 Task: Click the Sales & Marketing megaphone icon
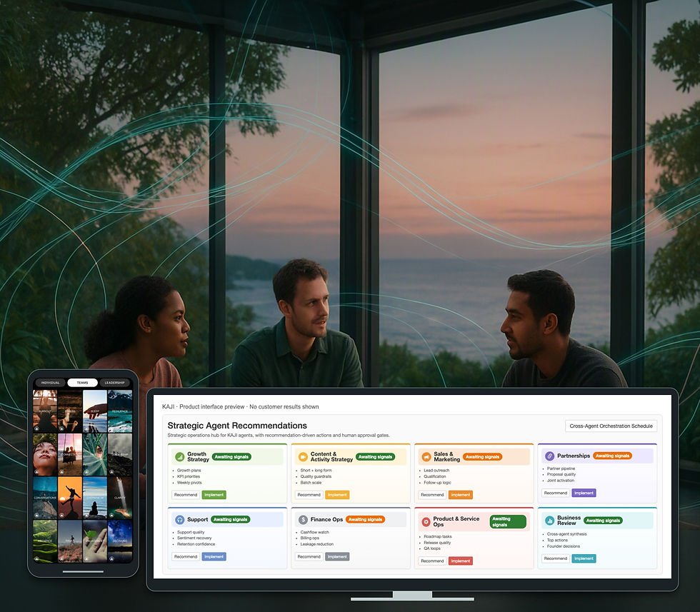coord(426,456)
